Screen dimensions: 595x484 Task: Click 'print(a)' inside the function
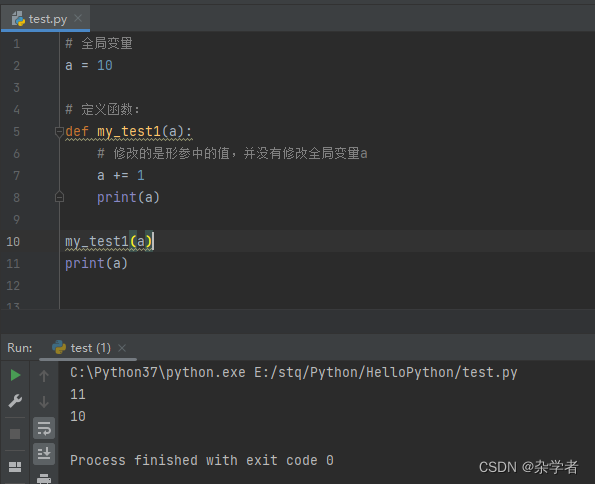(128, 197)
